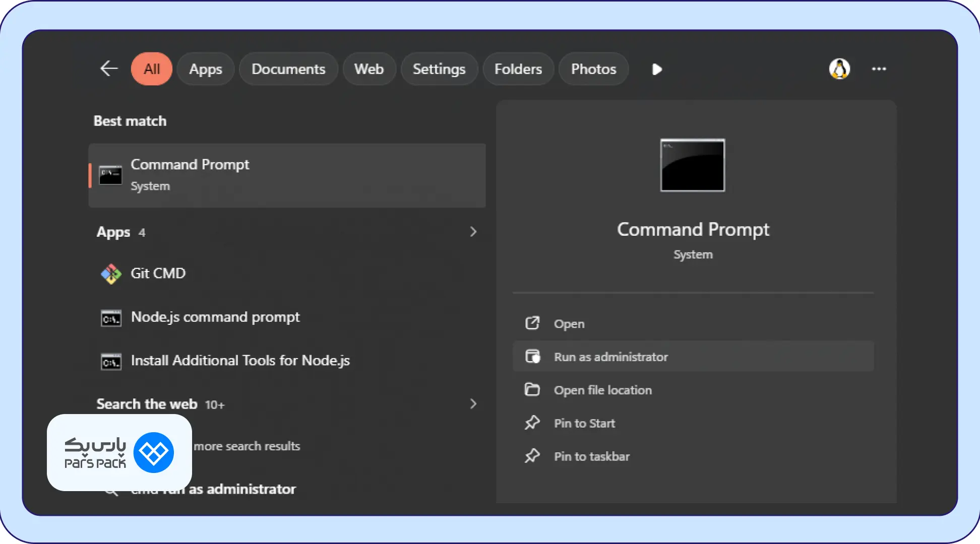Viewport: 980px width, 544px height.
Task: Open Command Prompt best match result
Action: coord(287,175)
